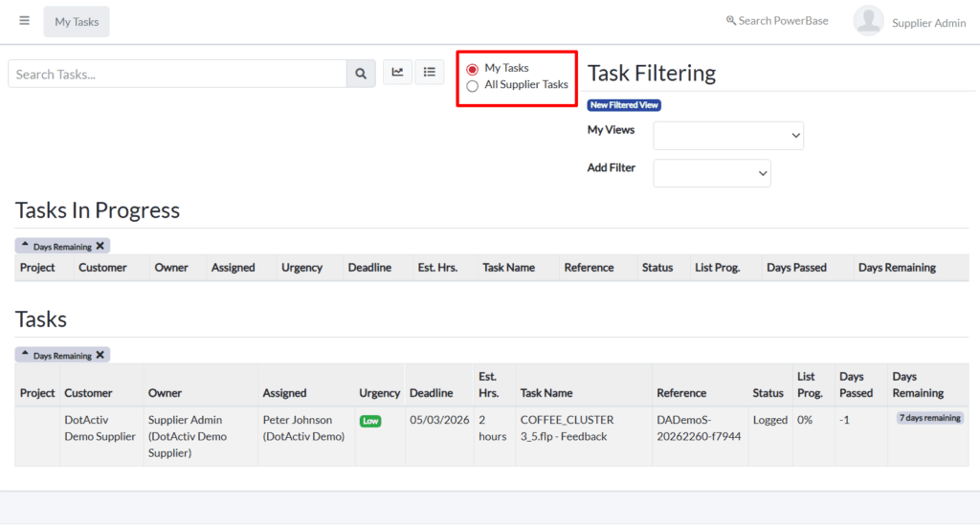Screen dimensions: 980x526
Task: Select the All Supplier Tasks radio button
Action: [472, 86]
